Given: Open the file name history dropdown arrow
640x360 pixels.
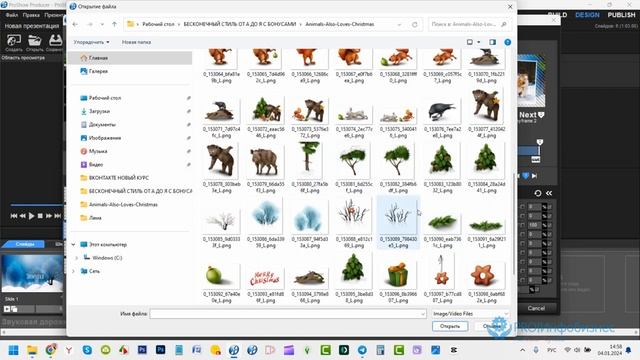Looking at the screenshot, I should point(422,314).
